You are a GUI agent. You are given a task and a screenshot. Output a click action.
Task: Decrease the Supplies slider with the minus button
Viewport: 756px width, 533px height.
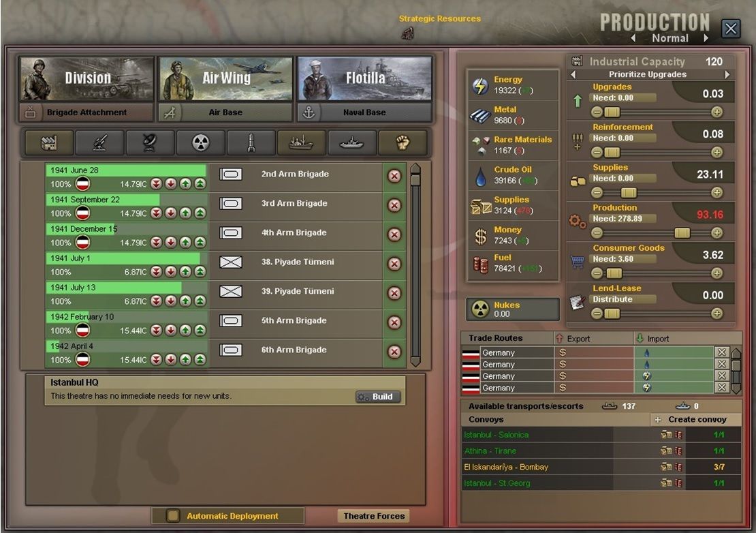597,192
